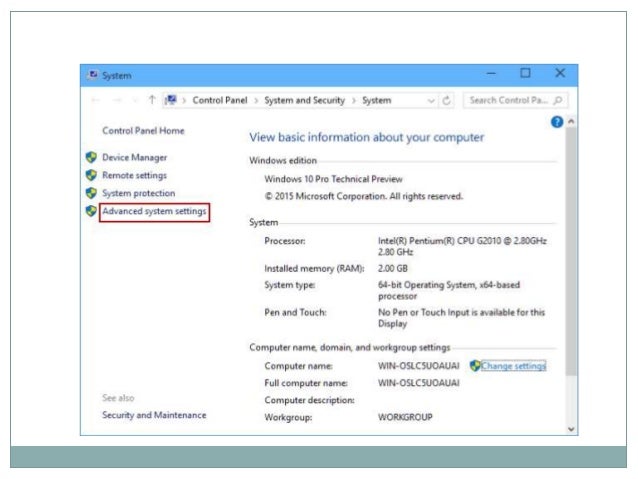Expand address bar history dropdown chevron
This screenshot has height=479, width=638.
point(431,101)
